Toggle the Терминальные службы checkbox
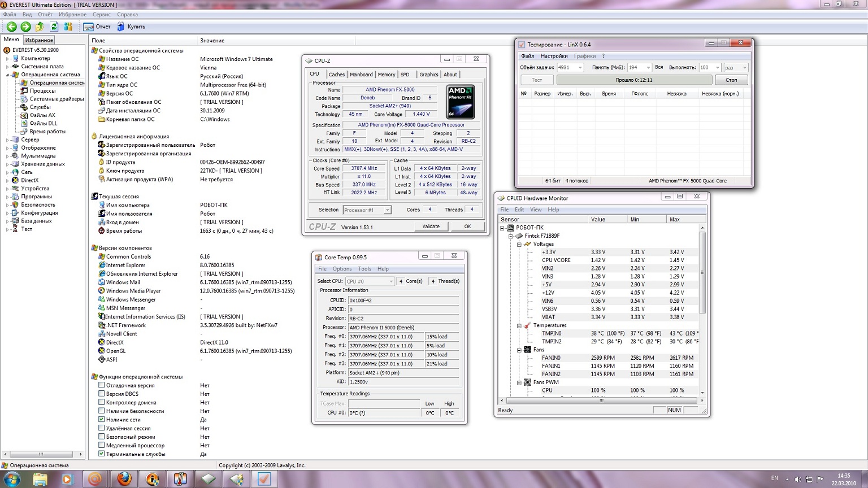The width and height of the screenshot is (868, 488). (102, 454)
